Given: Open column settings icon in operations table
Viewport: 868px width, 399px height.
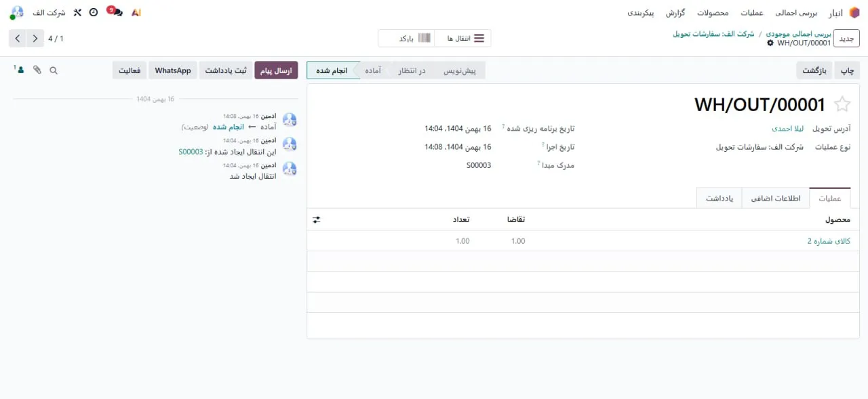Looking at the screenshot, I should pyautogui.click(x=317, y=219).
